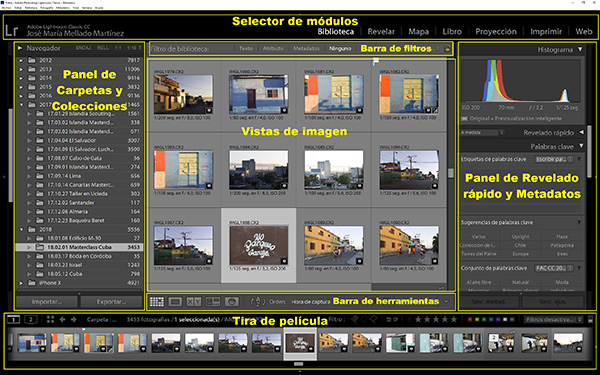Toggle filter switch at filmstrip right end

click(x=590, y=320)
